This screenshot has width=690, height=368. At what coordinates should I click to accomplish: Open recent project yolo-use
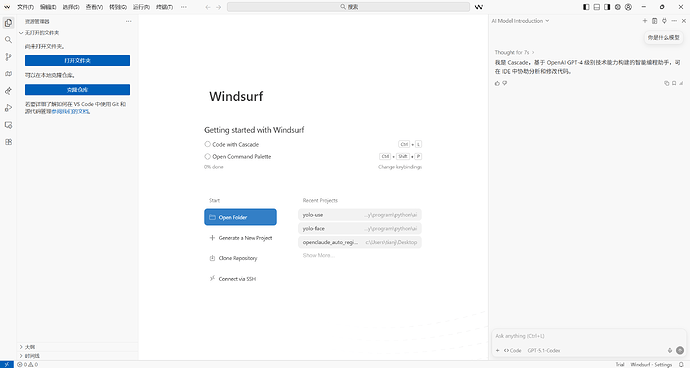[360, 215]
